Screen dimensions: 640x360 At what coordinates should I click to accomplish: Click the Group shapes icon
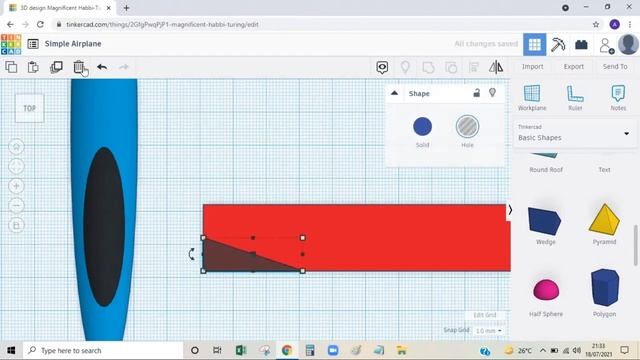(428, 67)
